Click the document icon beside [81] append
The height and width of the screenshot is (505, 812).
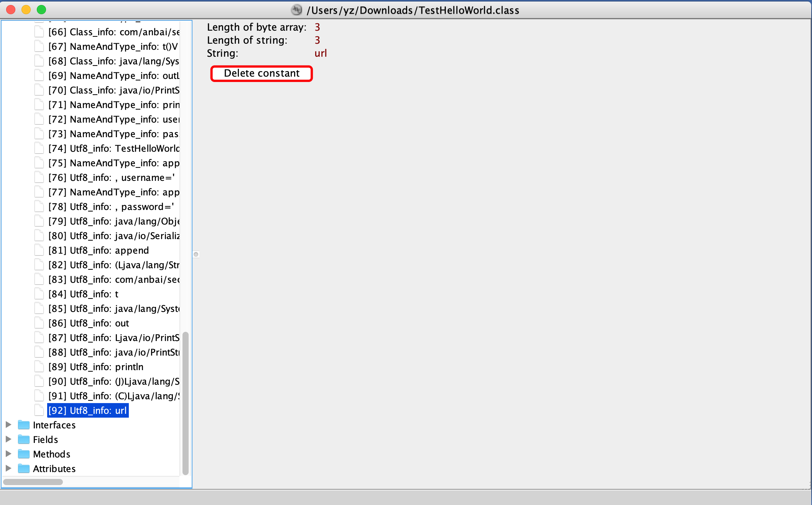39,250
